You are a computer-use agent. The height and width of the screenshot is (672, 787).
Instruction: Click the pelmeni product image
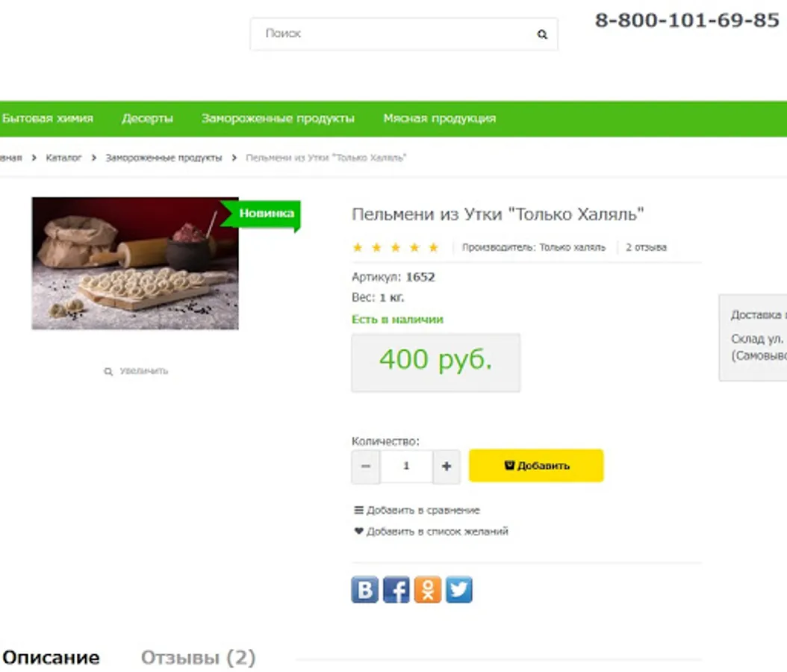135,264
